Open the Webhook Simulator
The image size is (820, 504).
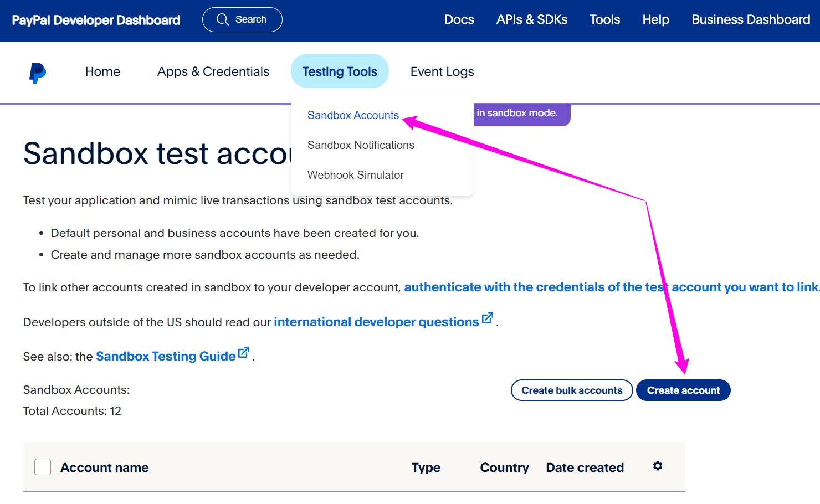(356, 175)
